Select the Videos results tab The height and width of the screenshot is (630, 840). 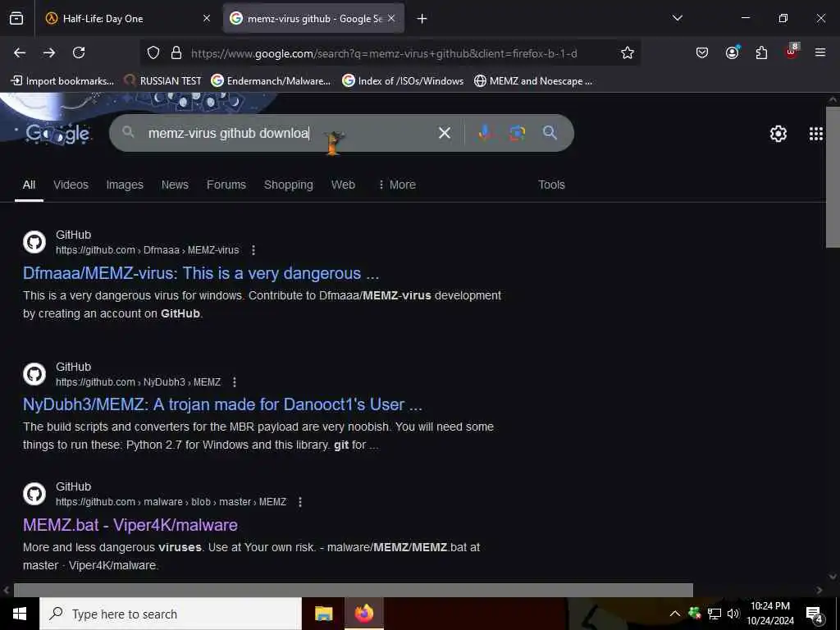71,185
